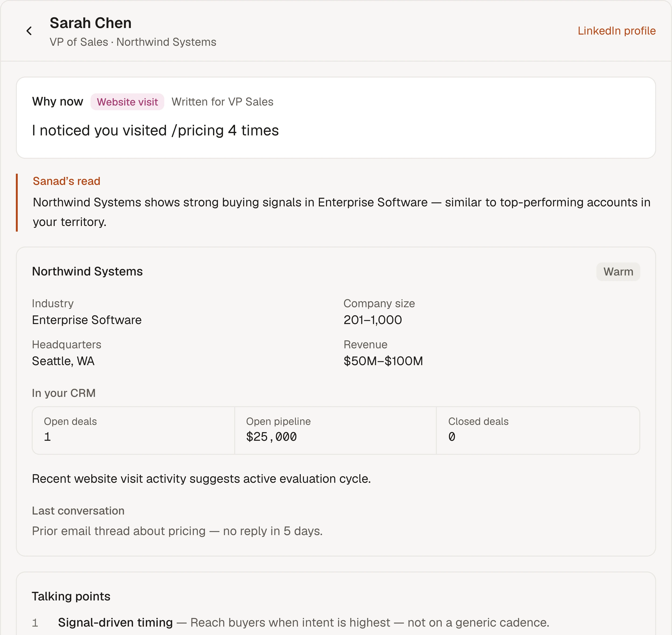The width and height of the screenshot is (672, 635).
Task: Click 'Prior email thread about pricing' note
Action: tap(177, 531)
